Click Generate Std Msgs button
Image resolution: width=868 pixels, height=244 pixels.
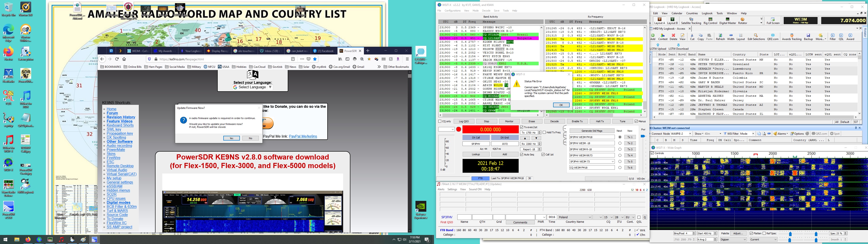pyautogui.click(x=592, y=131)
